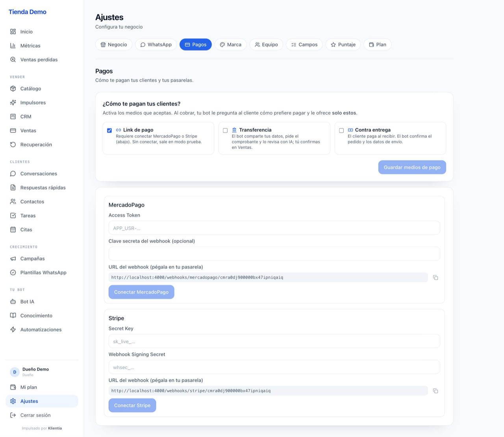Click the Citas calendar icon
The width and height of the screenshot is (504, 437).
pos(13,230)
